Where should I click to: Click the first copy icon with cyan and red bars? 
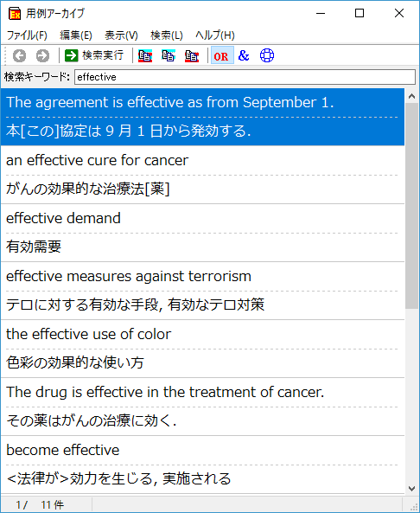click(x=145, y=55)
